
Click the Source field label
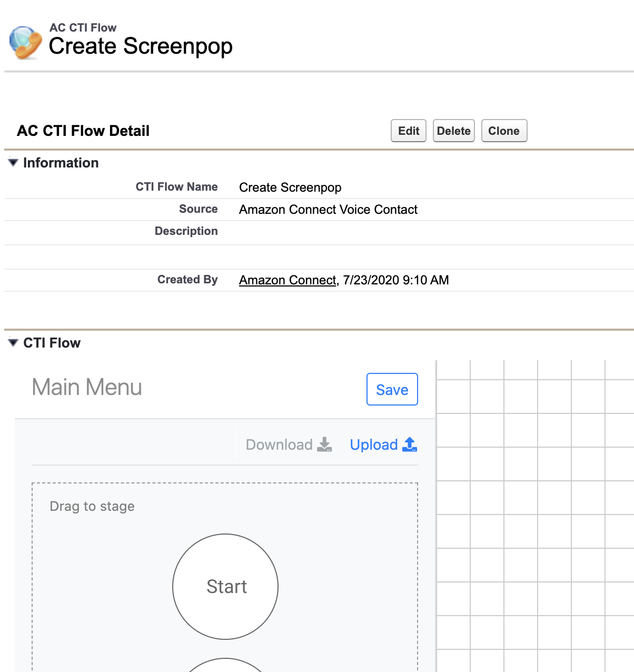tap(199, 209)
